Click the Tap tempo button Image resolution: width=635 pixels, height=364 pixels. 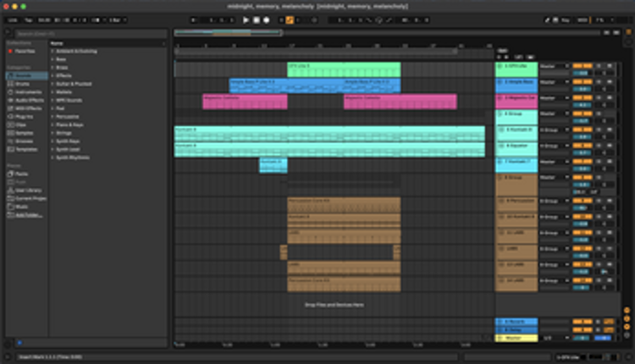click(x=28, y=19)
